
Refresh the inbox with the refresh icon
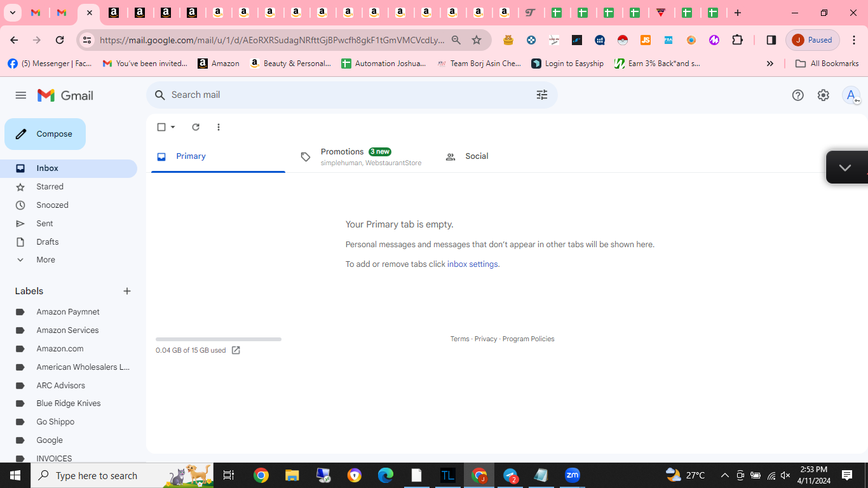[196, 127]
